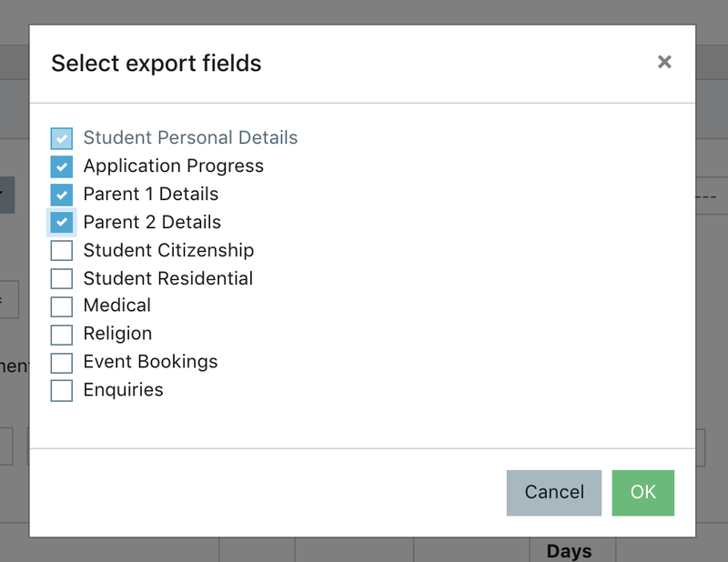This screenshot has height=562, width=728.
Task: Click the Event Bookings label
Action: (151, 362)
